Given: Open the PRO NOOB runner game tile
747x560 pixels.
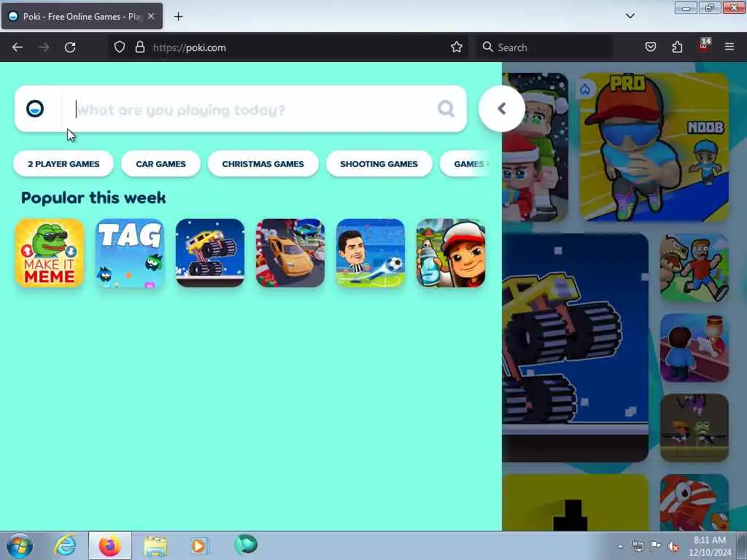Looking at the screenshot, I should click(654, 147).
